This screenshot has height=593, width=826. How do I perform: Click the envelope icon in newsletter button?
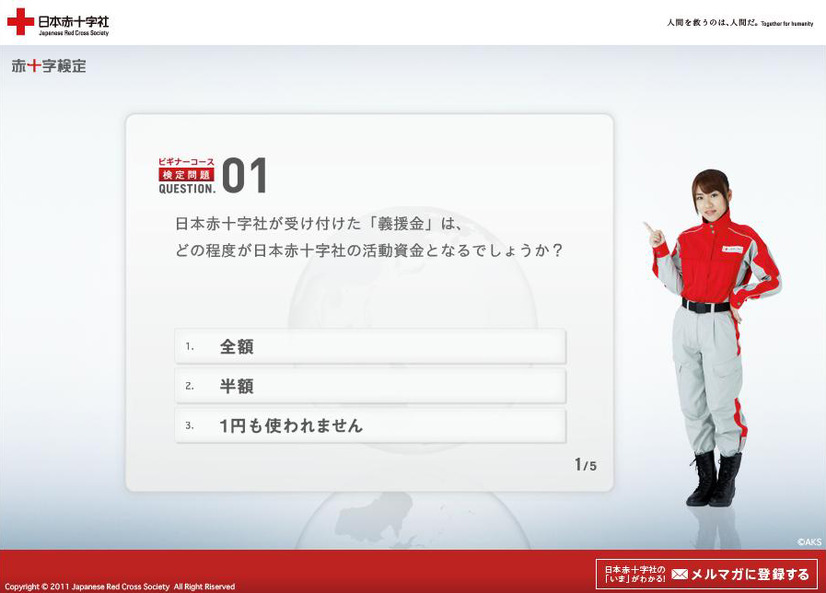click(680, 574)
